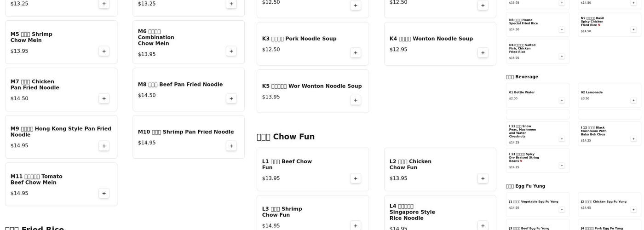Add I 13 Spicy Dry Braised String Beans
Screen dimensions: 644x230
click(x=562, y=166)
